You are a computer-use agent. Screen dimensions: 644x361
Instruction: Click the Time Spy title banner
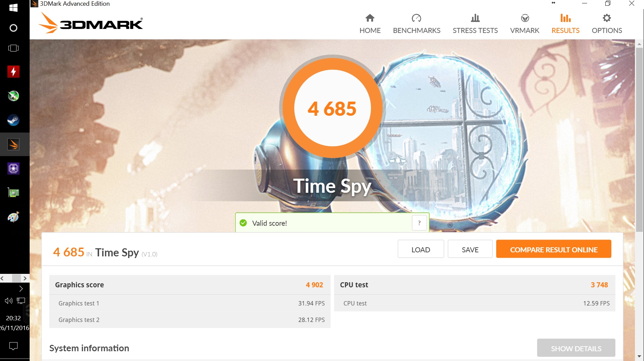(332, 186)
